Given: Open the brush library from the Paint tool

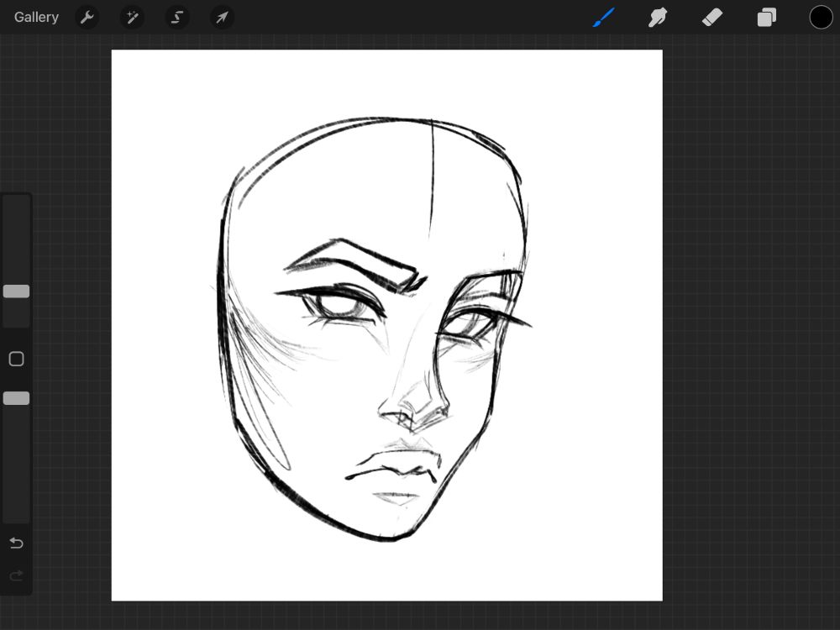Looking at the screenshot, I should click(603, 17).
